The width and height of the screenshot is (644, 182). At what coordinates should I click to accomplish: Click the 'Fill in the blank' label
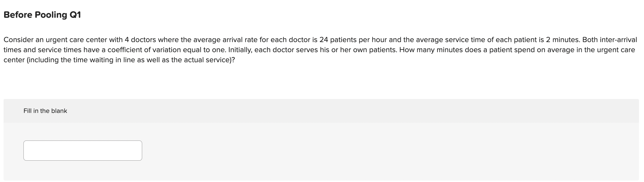(x=45, y=111)
